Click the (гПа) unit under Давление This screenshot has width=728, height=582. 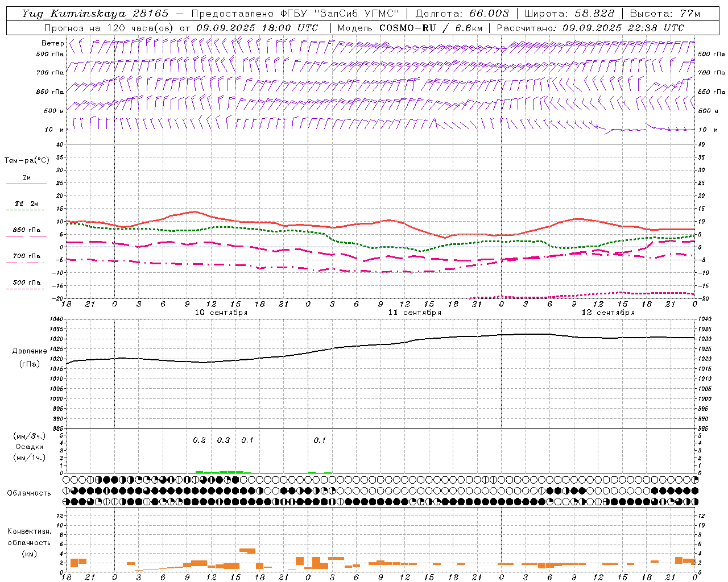coord(30,364)
